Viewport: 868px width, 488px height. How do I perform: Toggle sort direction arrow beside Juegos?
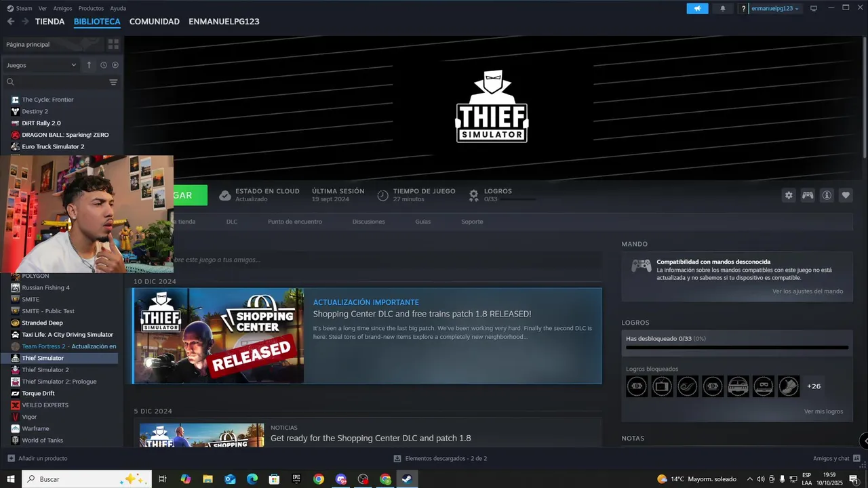pyautogui.click(x=89, y=65)
